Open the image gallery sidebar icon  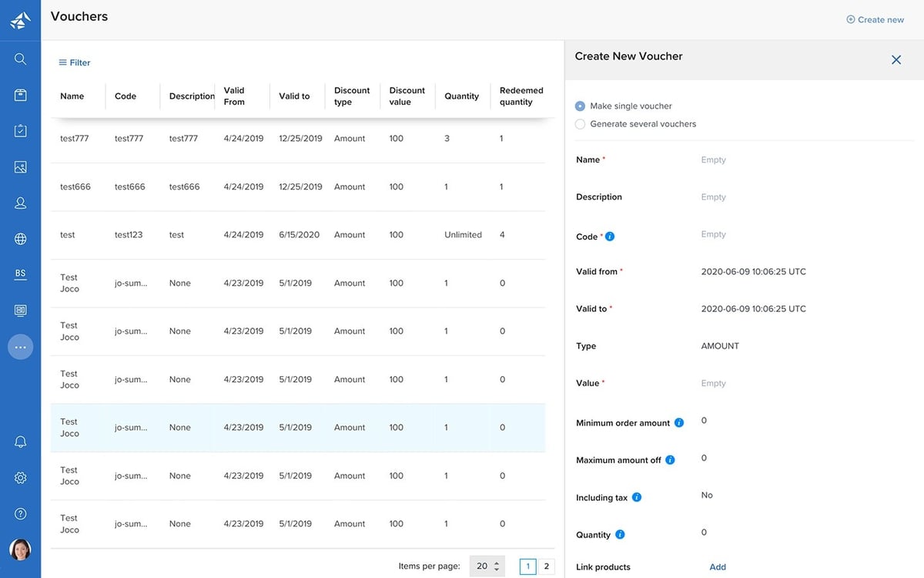tap(21, 167)
